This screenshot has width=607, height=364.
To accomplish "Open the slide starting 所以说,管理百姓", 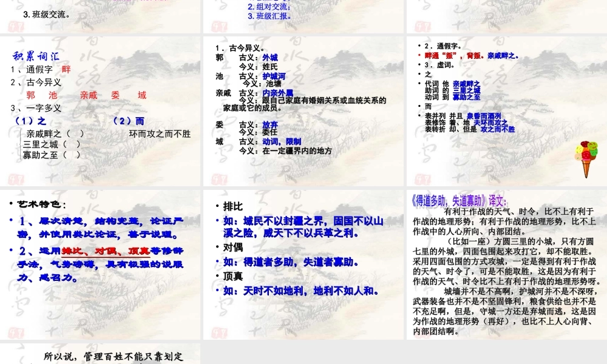I will (x=100, y=354).
